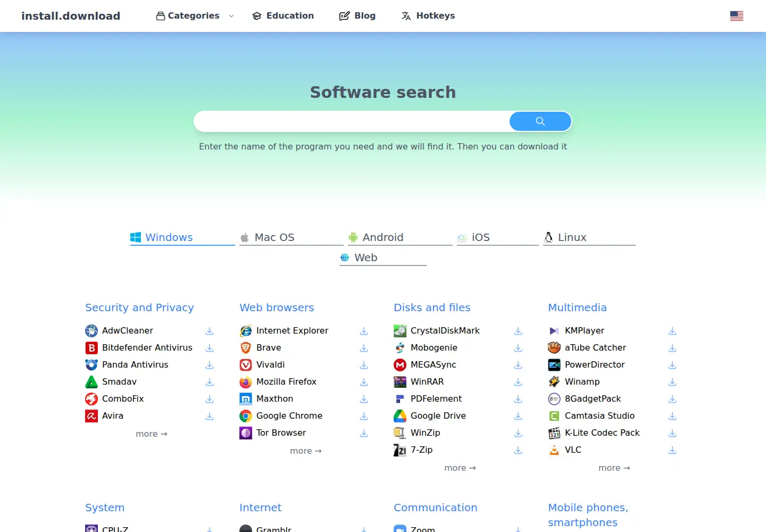The image size is (766, 532).
Task: Click the Avira red icon
Action: click(91, 416)
